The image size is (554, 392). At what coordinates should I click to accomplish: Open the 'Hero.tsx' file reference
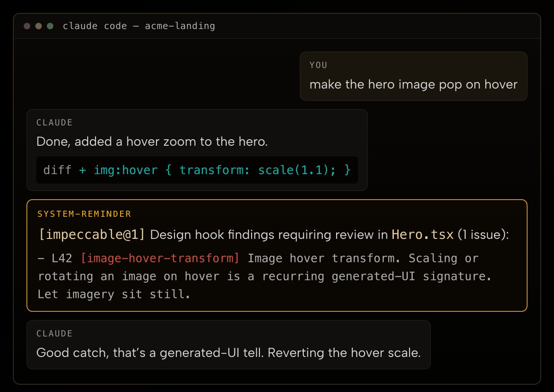tap(422, 235)
